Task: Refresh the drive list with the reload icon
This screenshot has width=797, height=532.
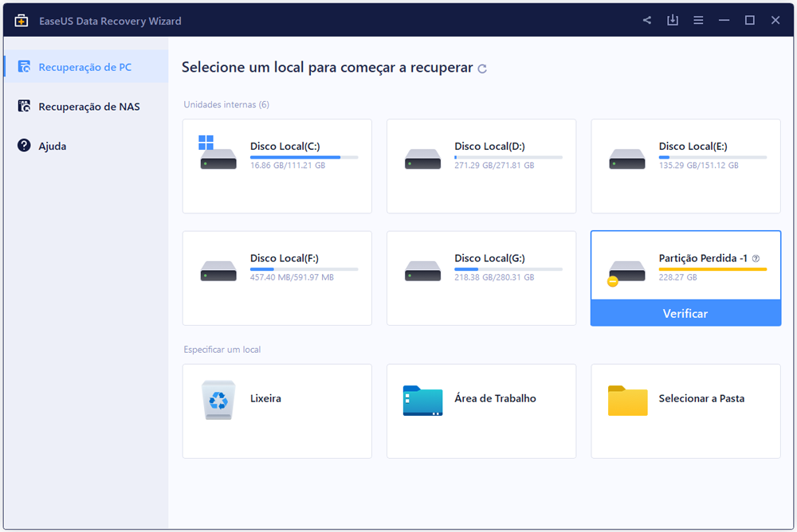Action: point(482,68)
